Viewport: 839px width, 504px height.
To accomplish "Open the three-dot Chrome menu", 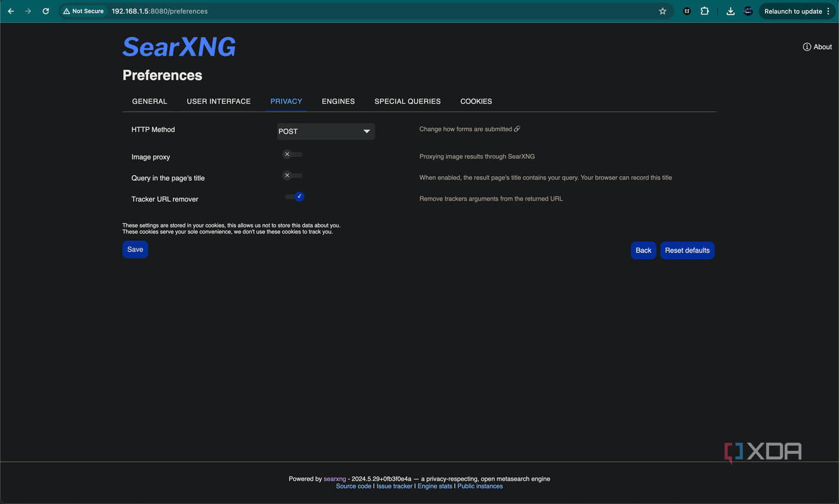I will click(828, 11).
